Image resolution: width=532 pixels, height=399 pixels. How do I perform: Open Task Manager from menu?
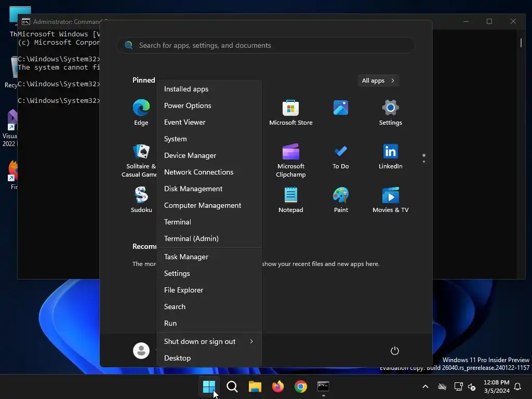tap(209, 257)
